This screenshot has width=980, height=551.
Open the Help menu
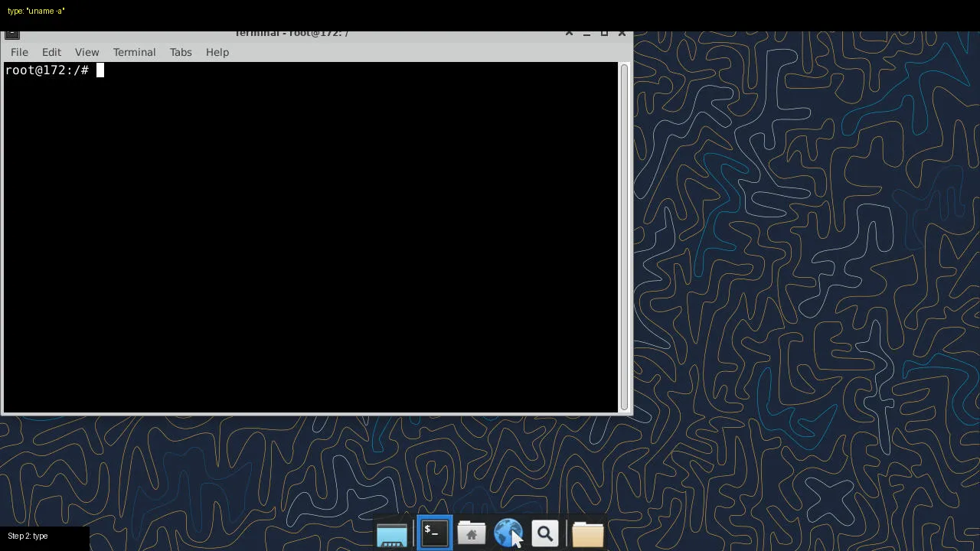(217, 52)
